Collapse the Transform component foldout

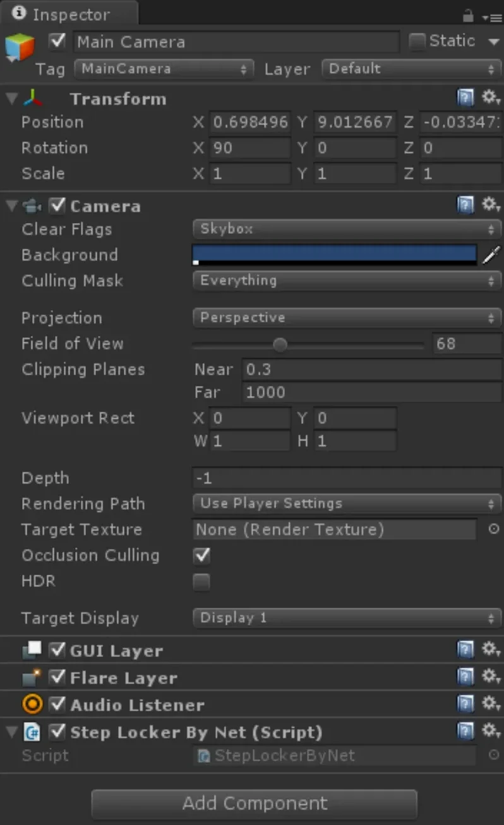pyautogui.click(x=11, y=99)
